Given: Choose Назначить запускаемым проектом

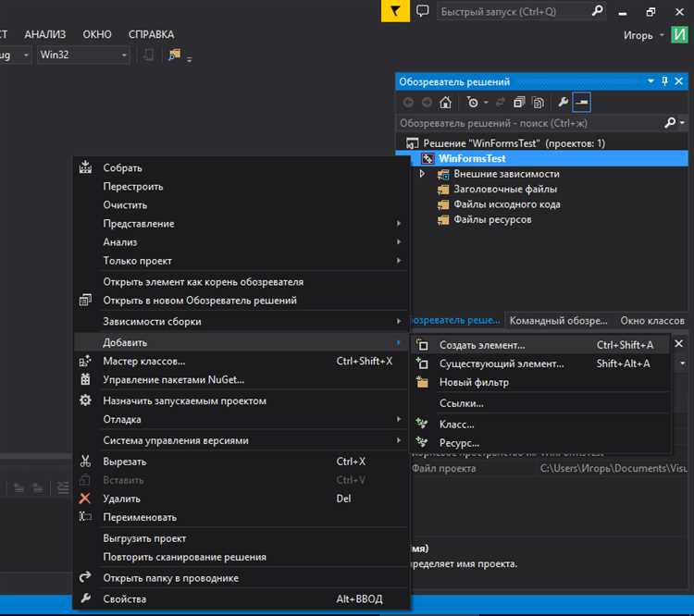Looking at the screenshot, I should [x=242, y=400].
